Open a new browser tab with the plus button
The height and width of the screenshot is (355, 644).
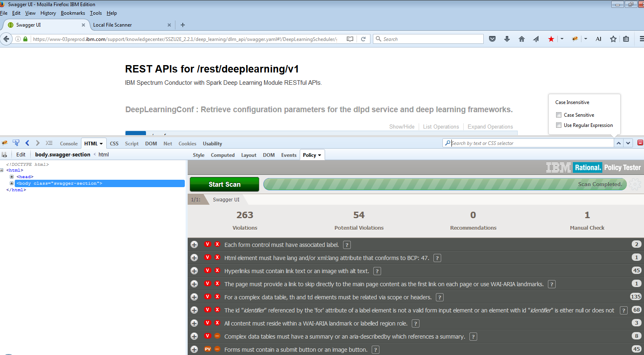point(183,25)
